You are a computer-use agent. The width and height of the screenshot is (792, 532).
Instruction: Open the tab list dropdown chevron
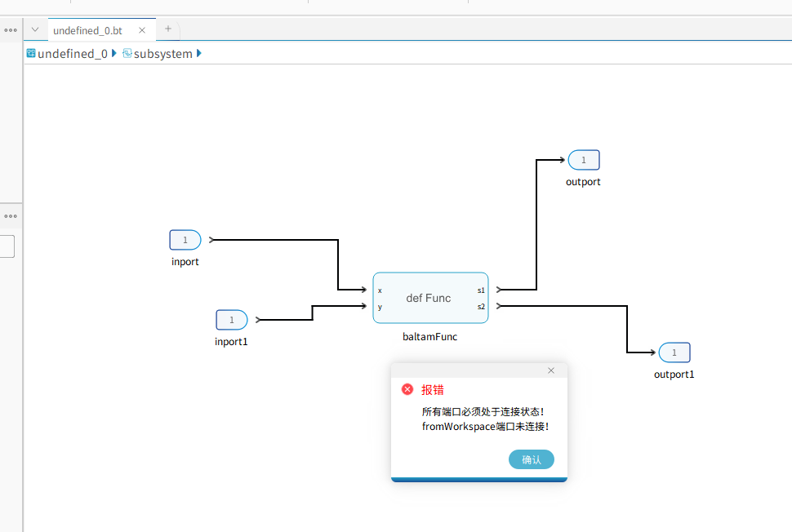point(35,29)
